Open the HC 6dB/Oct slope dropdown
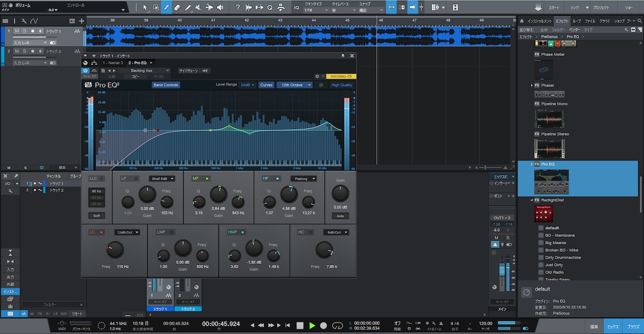644x334 pixels. 336,232
